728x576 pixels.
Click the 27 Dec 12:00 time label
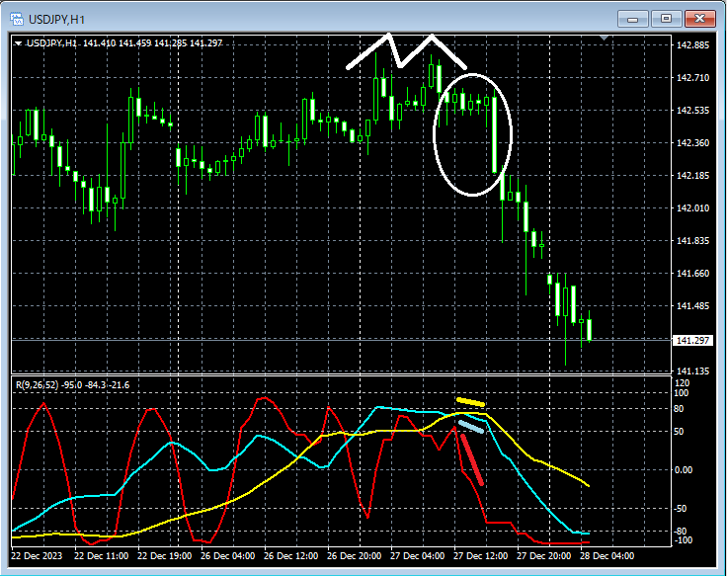pos(480,556)
